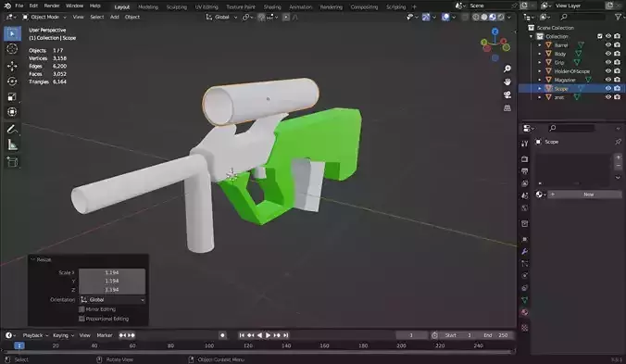Image resolution: width=626 pixels, height=364 pixels.
Task: Open the View Layer properties tab
Action: pyautogui.click(x=524, y=183)
